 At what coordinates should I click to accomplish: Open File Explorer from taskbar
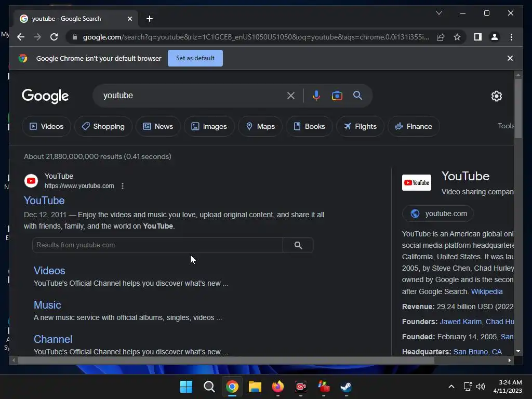(x=255, y=387)
